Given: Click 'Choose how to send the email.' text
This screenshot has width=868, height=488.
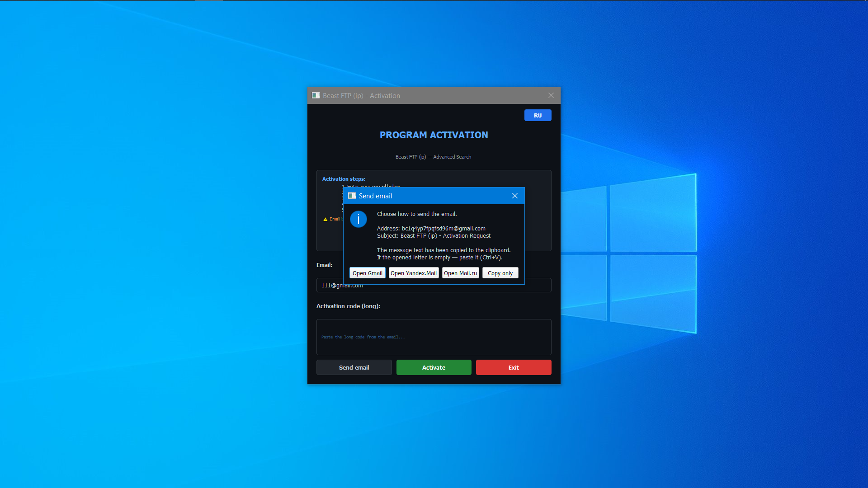Looking at the screenshot, I should point(417,214).
